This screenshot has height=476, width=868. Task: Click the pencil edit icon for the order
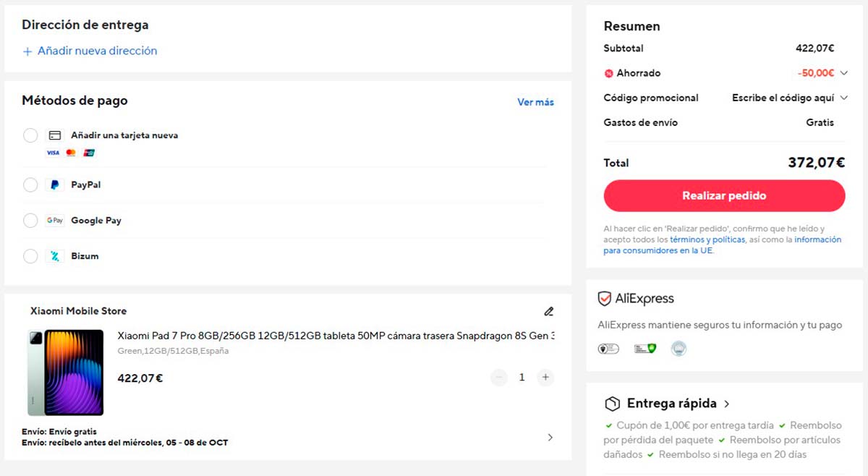pyautogui.click(x=548, y=312)
